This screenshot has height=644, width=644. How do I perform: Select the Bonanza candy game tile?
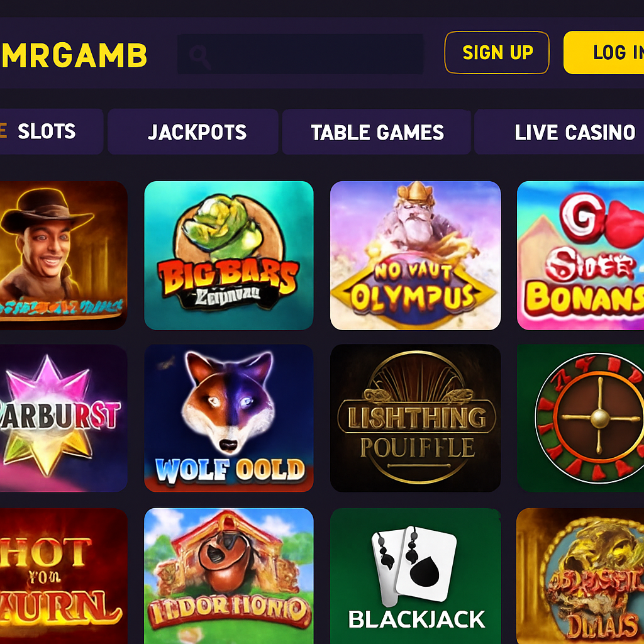click(580, 255)
